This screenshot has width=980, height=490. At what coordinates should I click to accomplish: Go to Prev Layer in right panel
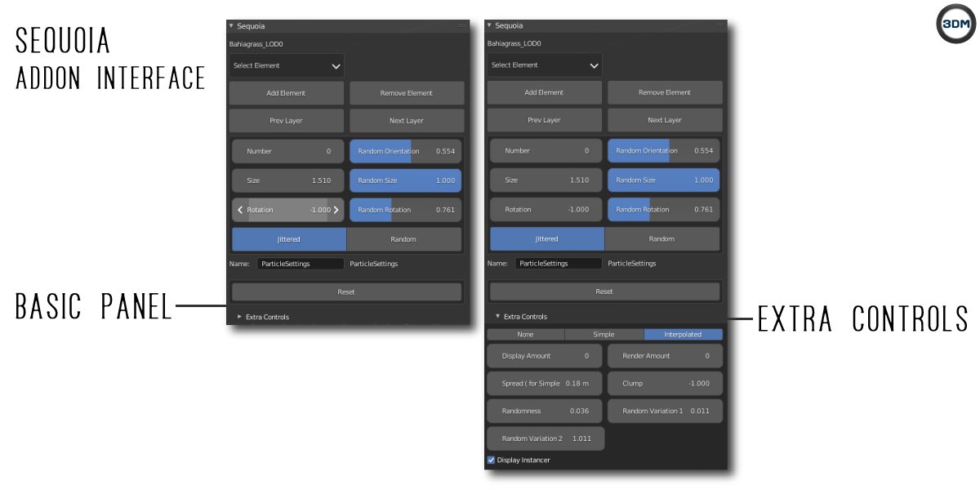[544, 120]
